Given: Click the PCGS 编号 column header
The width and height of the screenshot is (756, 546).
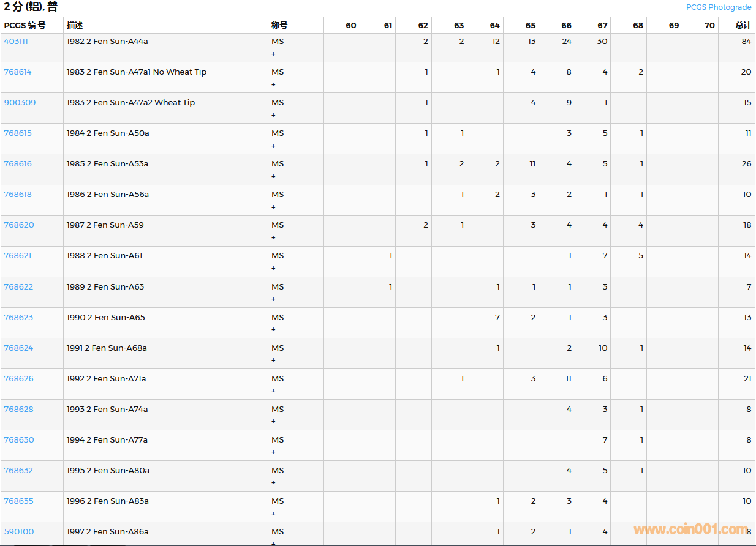Looking at the screenshot, I should 25,26.
